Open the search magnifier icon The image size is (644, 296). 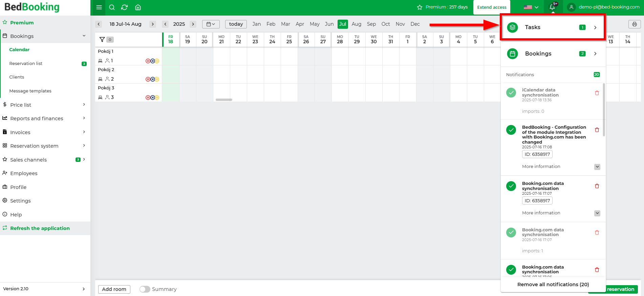(112, 7)
